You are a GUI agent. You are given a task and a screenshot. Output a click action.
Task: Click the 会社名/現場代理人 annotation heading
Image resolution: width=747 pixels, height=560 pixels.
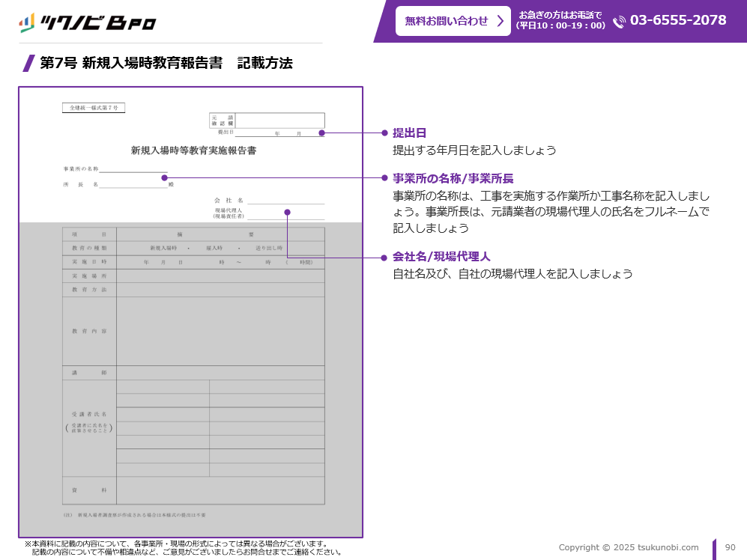[x=441, y=256]
